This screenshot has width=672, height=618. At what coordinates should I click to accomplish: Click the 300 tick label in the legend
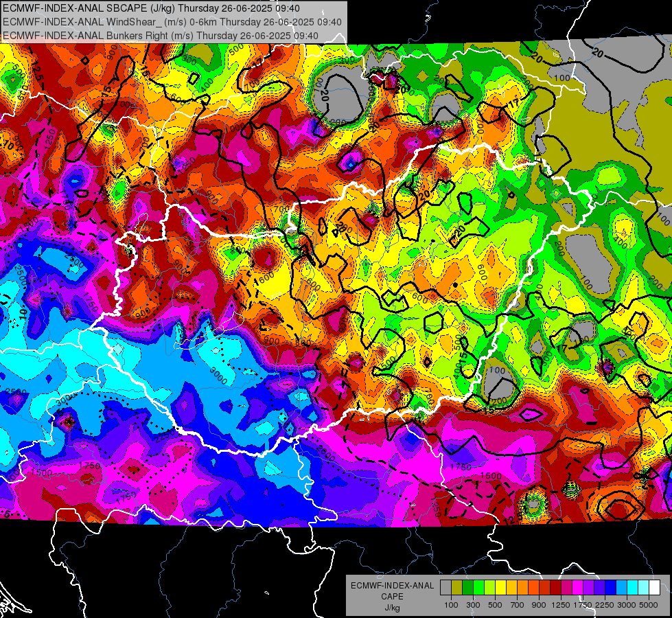pos(473,605)
